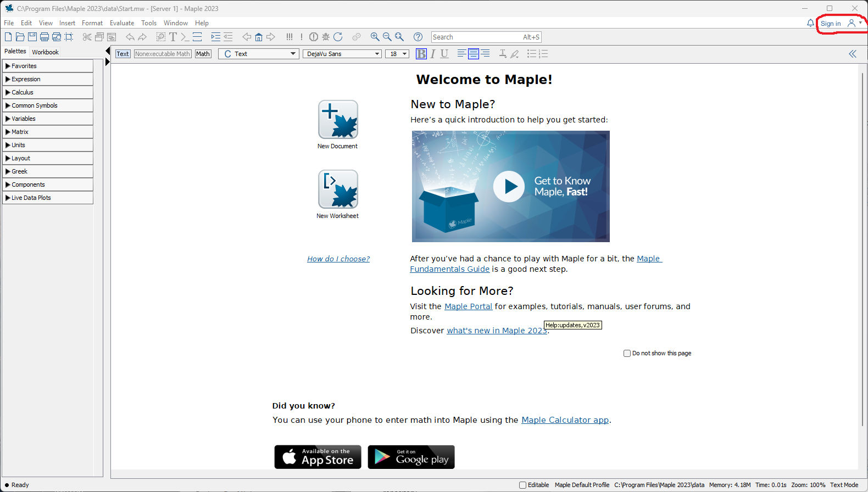Image resolution: width=868 pixels, height=492 pixels.
Task: Open help with the question mark icon
Action: tap(418, 37)
